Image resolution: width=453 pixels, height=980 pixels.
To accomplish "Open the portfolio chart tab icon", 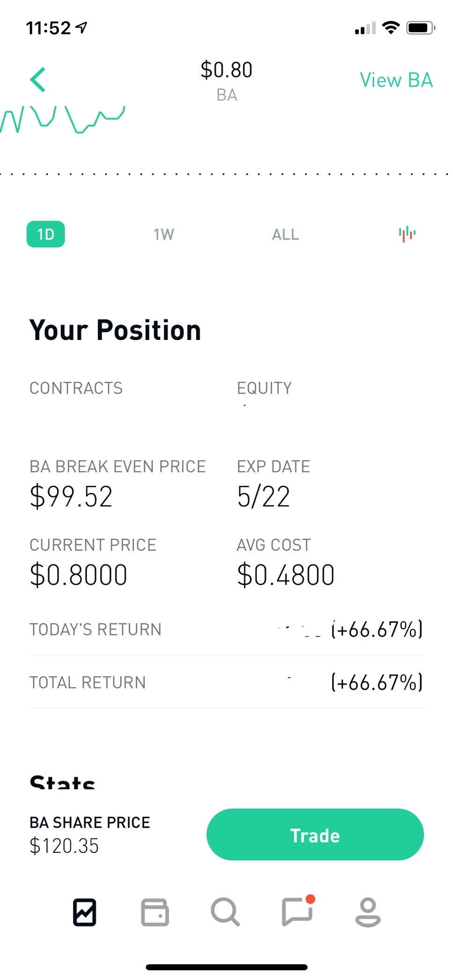I will coord(85,912).
